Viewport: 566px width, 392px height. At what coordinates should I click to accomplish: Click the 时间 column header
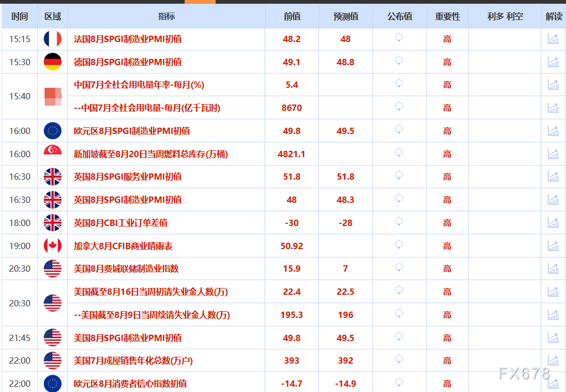[x=19, y=16]
